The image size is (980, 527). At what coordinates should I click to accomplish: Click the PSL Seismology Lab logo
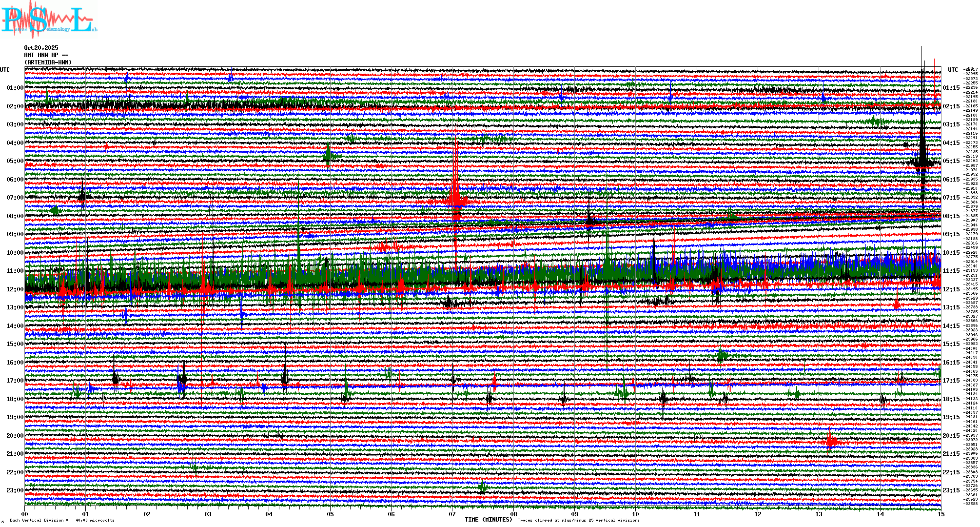[49, 20]
